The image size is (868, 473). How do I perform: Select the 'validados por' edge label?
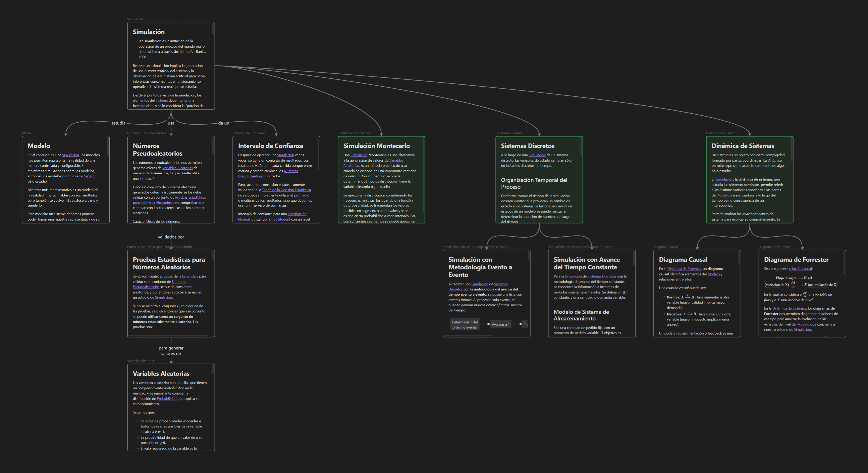click(x=171, y=237)
